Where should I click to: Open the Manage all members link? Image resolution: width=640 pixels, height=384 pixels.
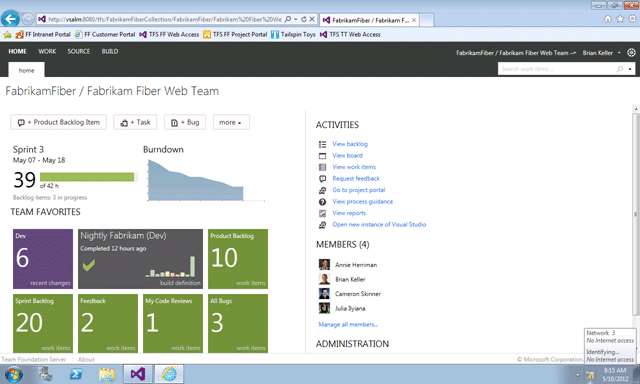[348, 324]
